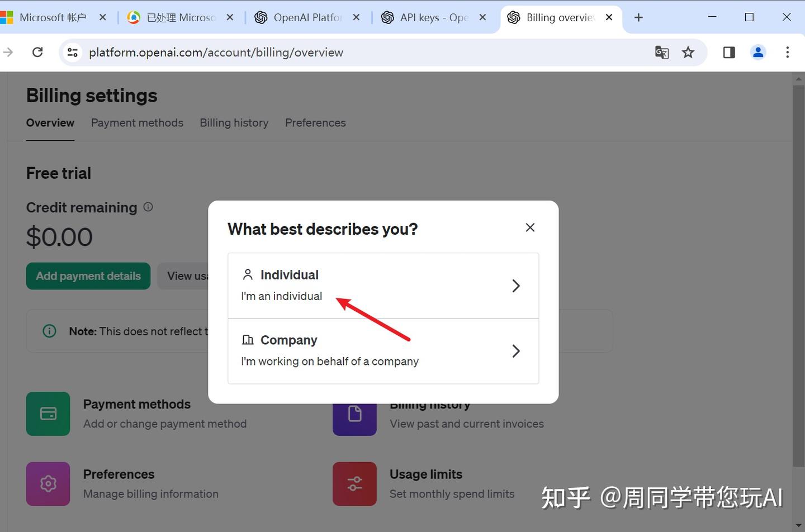The height and width of the screenshot is (532, 805).
Task: Select the Company option chevron
Action: [x=516, y=351]
